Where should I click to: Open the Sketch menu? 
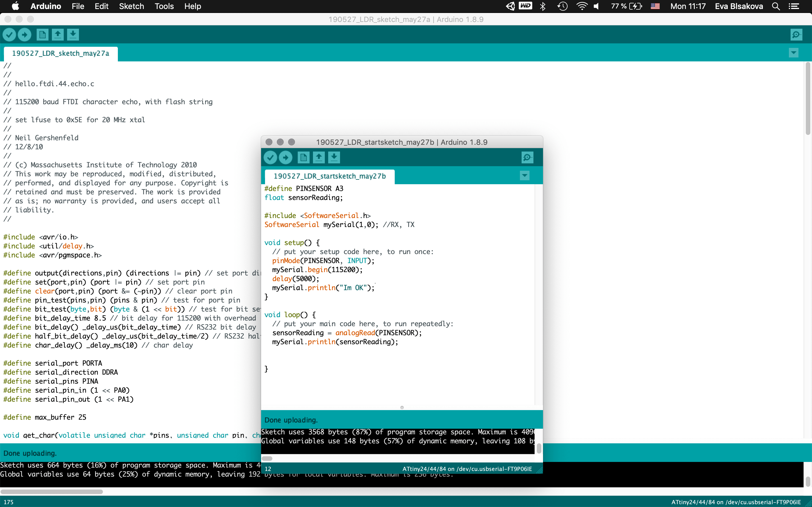[x=131, y=6]
